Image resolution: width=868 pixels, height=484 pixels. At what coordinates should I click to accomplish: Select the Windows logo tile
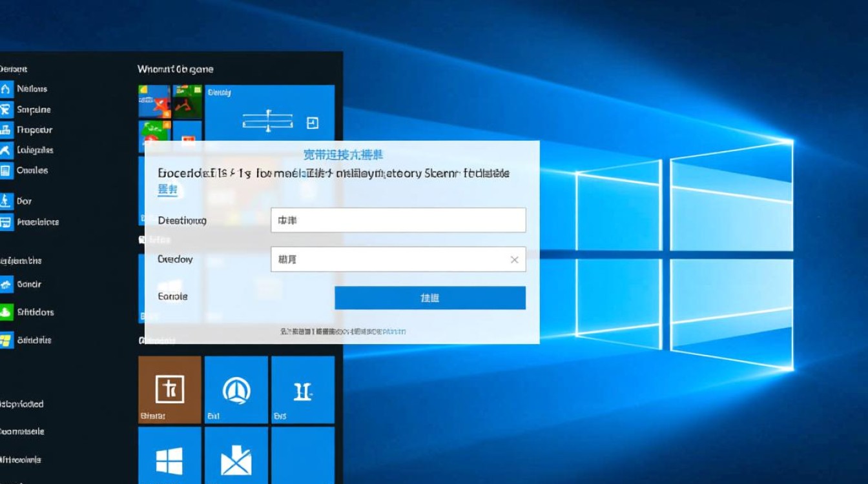169,459
